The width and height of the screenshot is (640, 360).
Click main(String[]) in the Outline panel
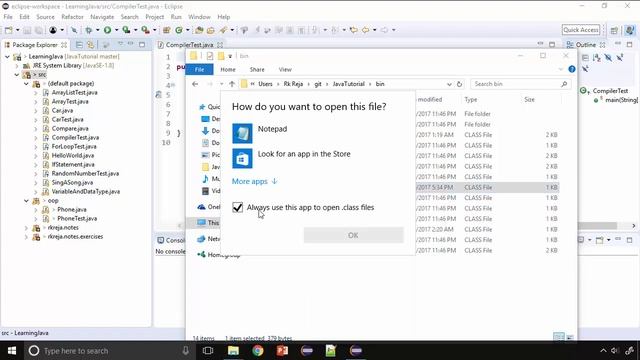pos(621,100)
